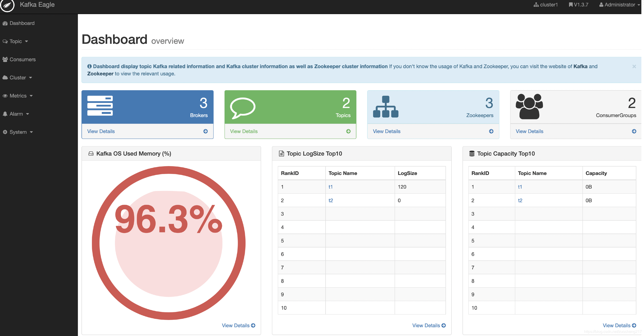Click arrow icon in Brokers View Details
The width and height of the screenshot is (644, 336).
pyautogui.click(x=205, y=131)
